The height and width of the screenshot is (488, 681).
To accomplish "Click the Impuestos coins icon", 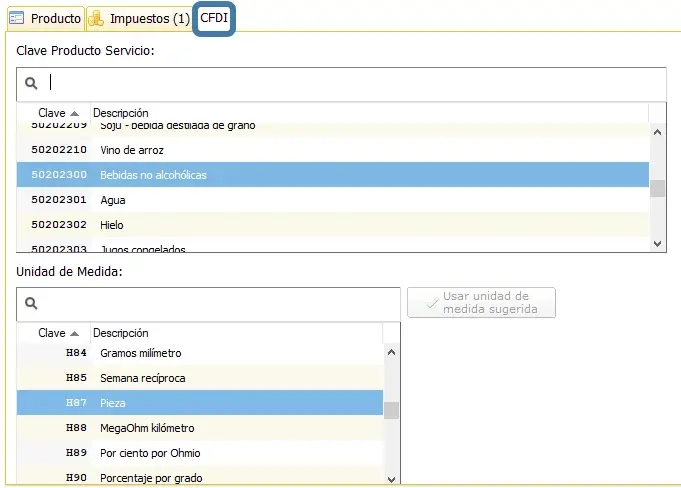I will click(x=96, y=19).
